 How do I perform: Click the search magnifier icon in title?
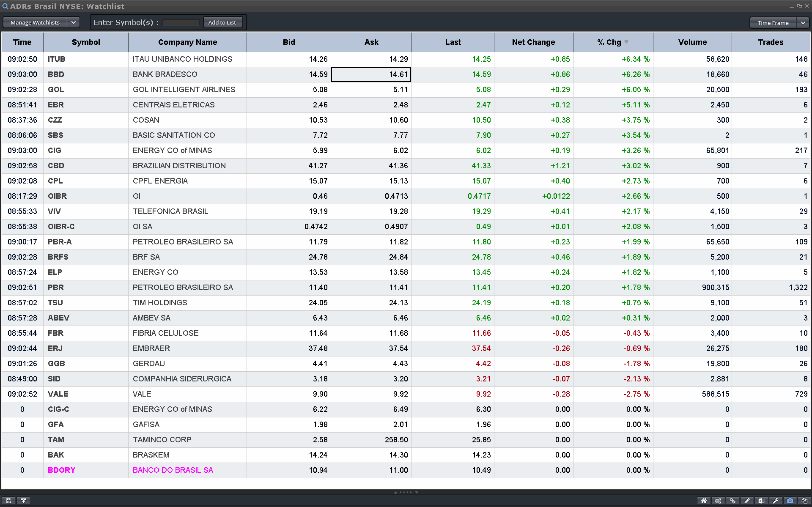tap(5, 6)
